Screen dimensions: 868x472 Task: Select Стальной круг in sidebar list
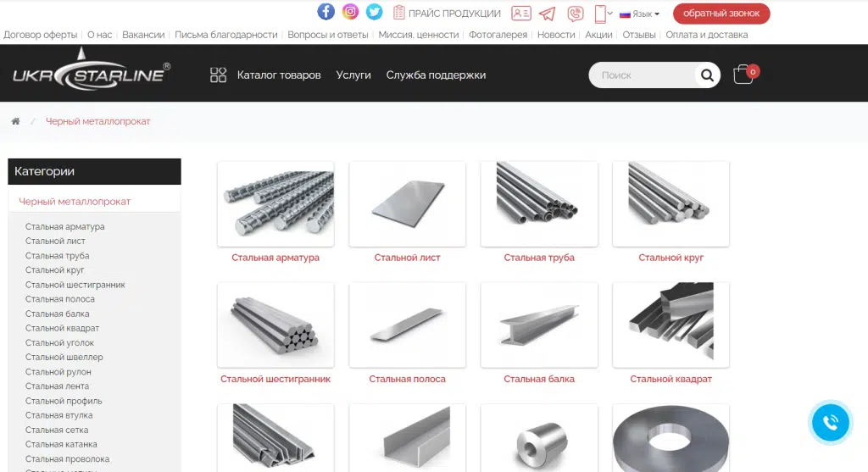pyautogui.click(x=55, y=270)
